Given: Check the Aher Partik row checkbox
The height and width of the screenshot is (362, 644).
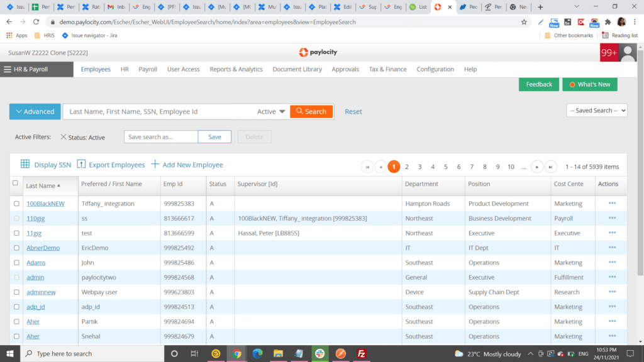Looking at the screenshot, I should coord(16,322).
